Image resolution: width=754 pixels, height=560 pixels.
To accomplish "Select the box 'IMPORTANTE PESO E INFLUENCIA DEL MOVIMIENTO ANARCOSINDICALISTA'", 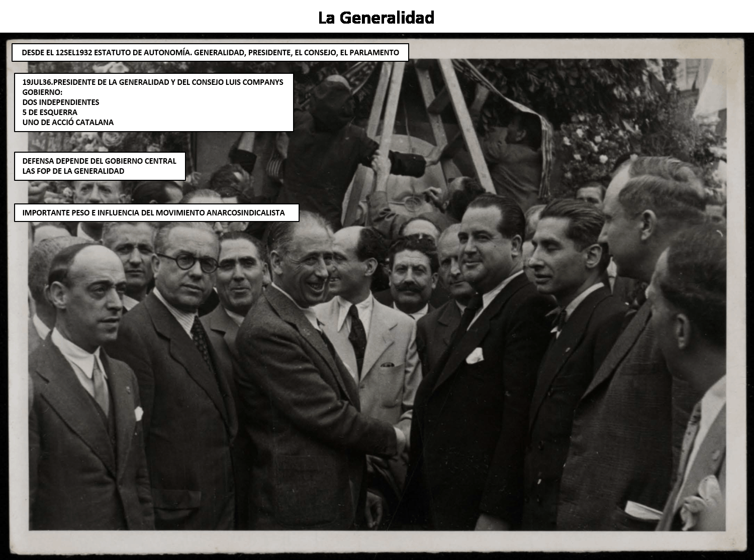I will coord(156,212).
